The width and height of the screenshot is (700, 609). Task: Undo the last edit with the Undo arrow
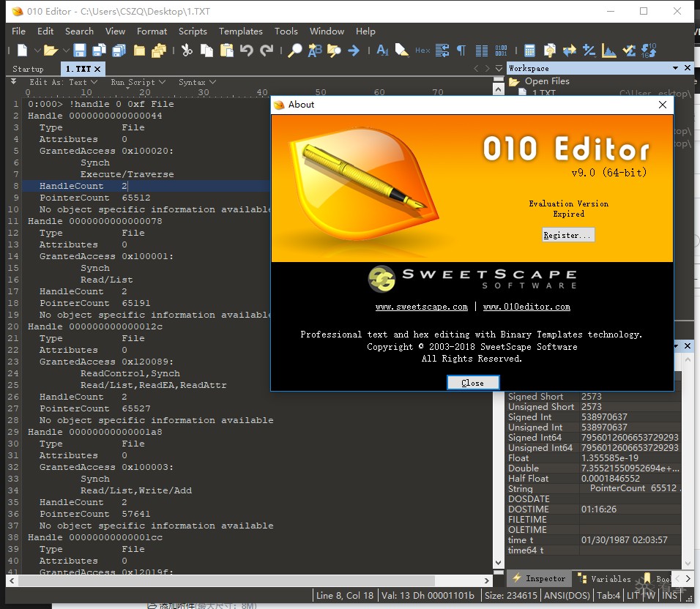tap(247, 51)
